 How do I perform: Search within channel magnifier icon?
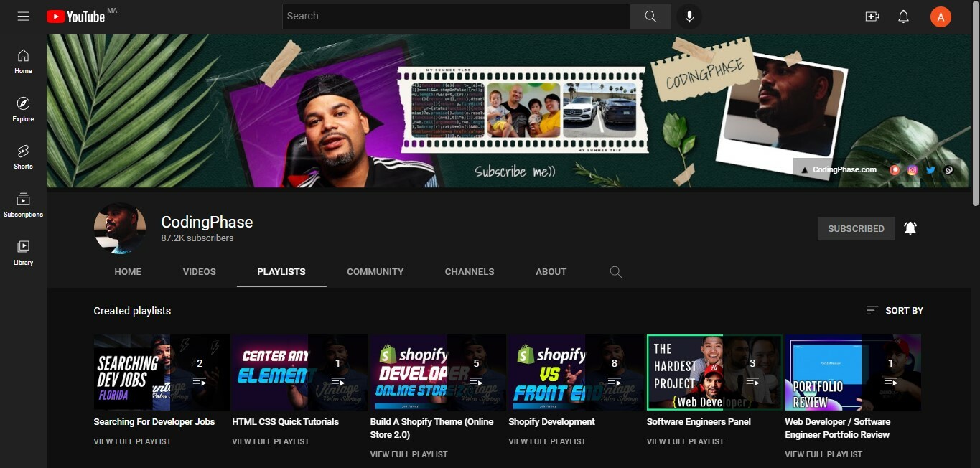(x=615, y=272)
